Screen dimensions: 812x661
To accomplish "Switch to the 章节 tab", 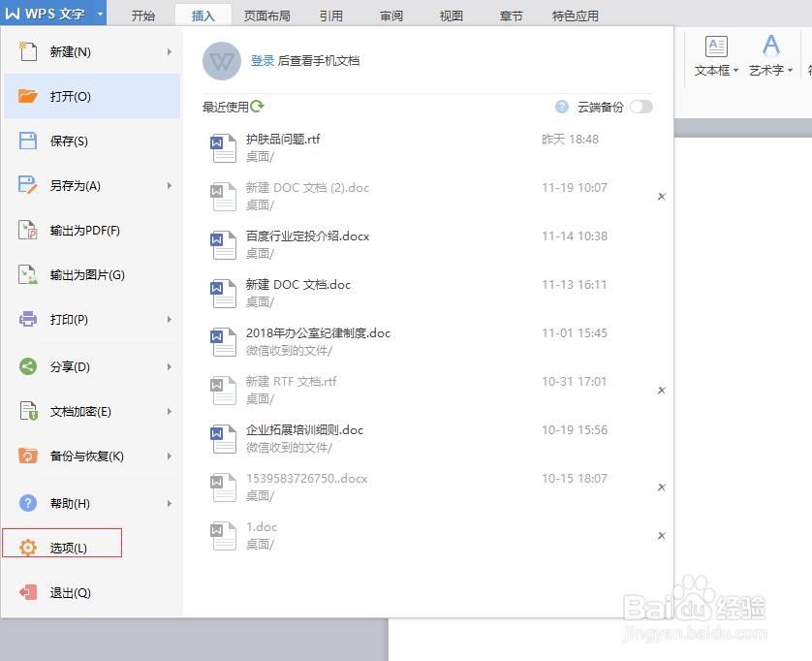I will click(511, 16).
